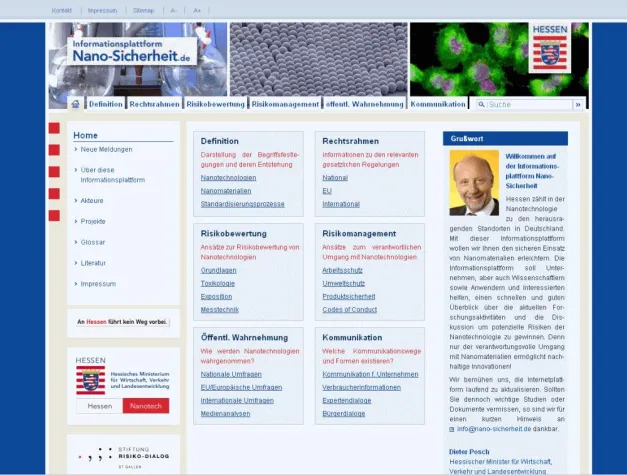Screen dimensions: 627x475
Task: Click the Hessisches Ministerium logo in sidebar
Action: click(123, 378)
